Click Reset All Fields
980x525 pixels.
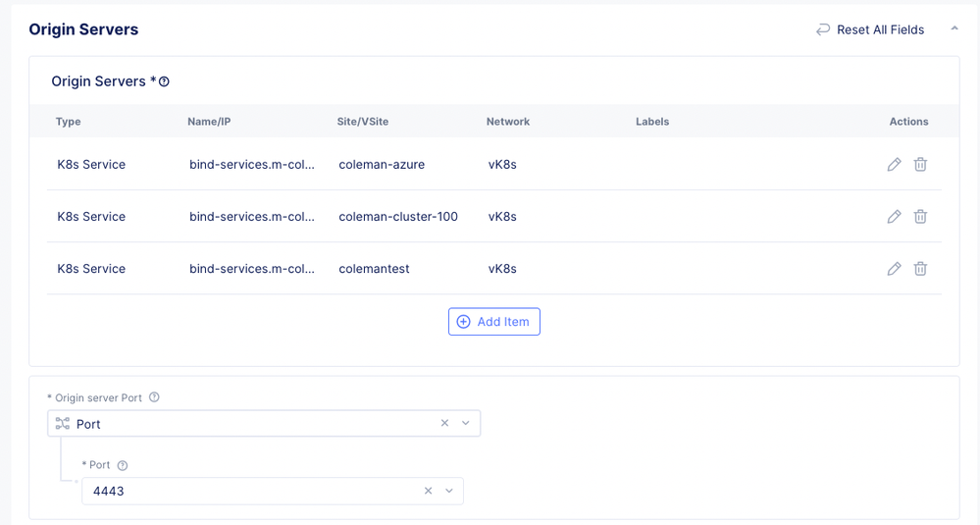[x=869, y=30]
